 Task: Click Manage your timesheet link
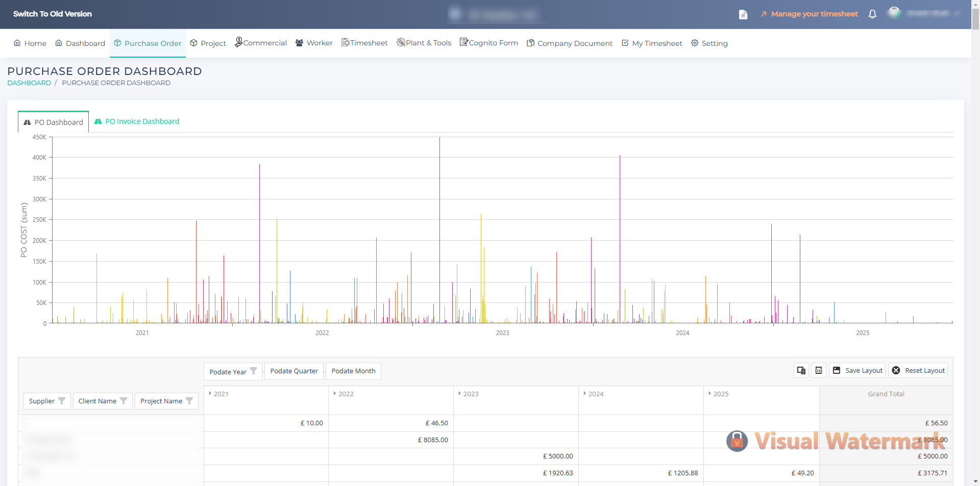click(814, 14)
